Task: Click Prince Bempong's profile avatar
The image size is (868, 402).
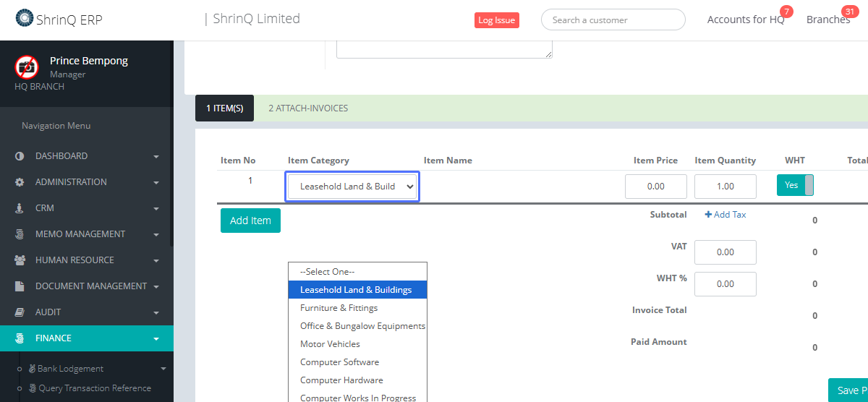Action: 27,67
